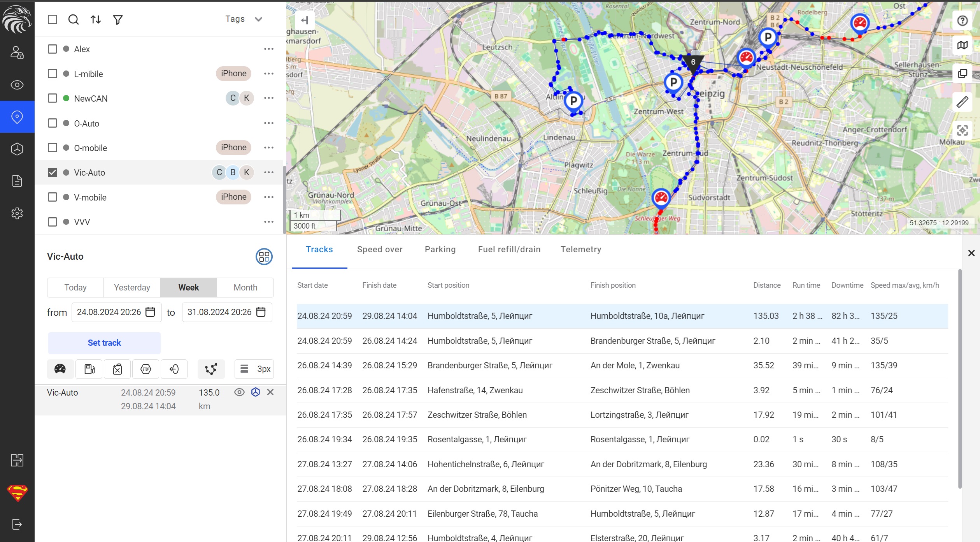This screenshot has height=542, width=980.
Task: Select the Today period
Action: coord(75,287)
